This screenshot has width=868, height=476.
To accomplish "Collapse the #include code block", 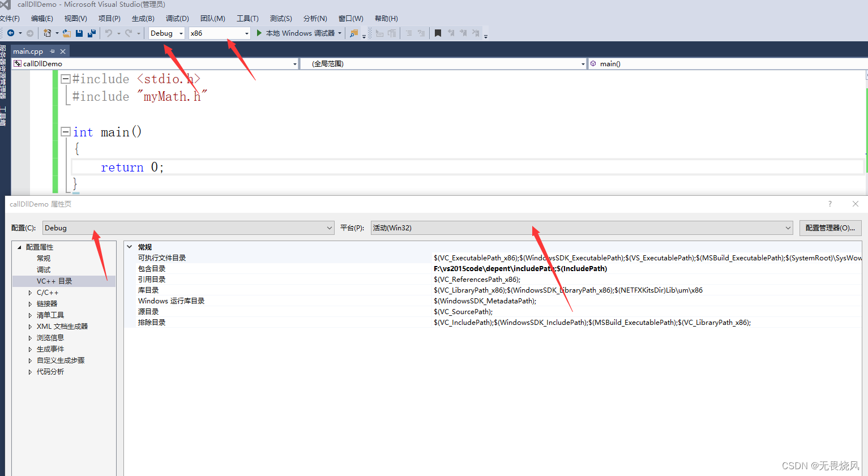I will (x=66, y=79).
